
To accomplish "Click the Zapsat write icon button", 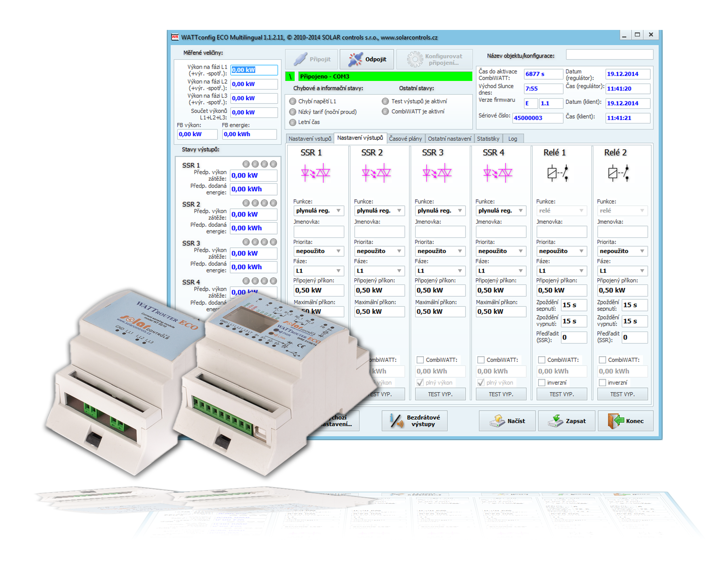I will [x=556, y=421].
